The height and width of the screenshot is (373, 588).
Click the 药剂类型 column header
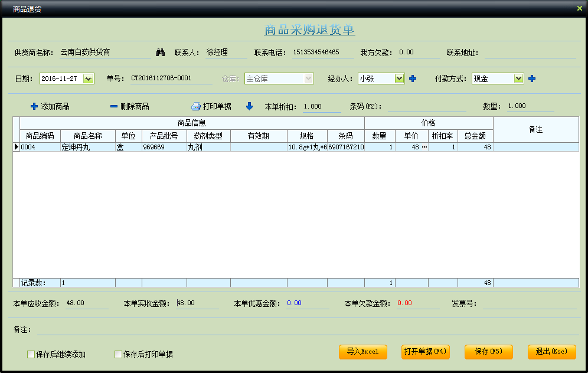click(x=208, y=136)
